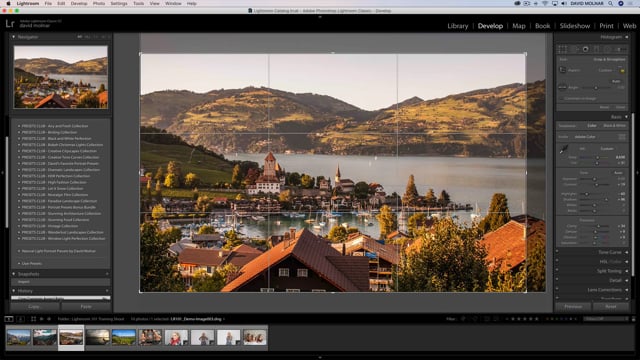Open the grid view icon in filmstrip bar
Image resolution: width=640 pixels, height=360 pixels.
33,319
